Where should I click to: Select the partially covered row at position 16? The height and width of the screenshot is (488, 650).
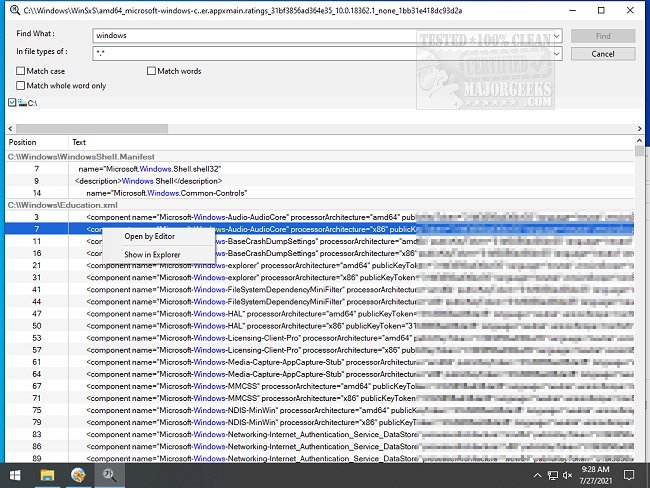320,253
